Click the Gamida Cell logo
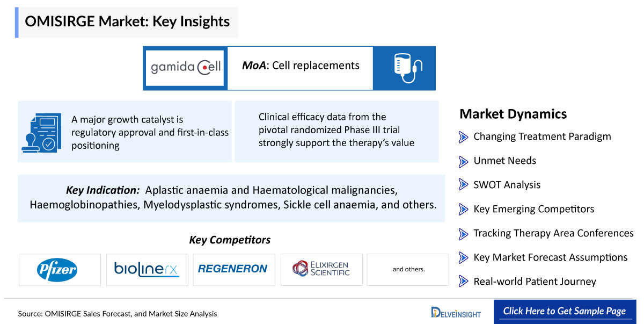The image size is (644, 324). tap(186, 68)
